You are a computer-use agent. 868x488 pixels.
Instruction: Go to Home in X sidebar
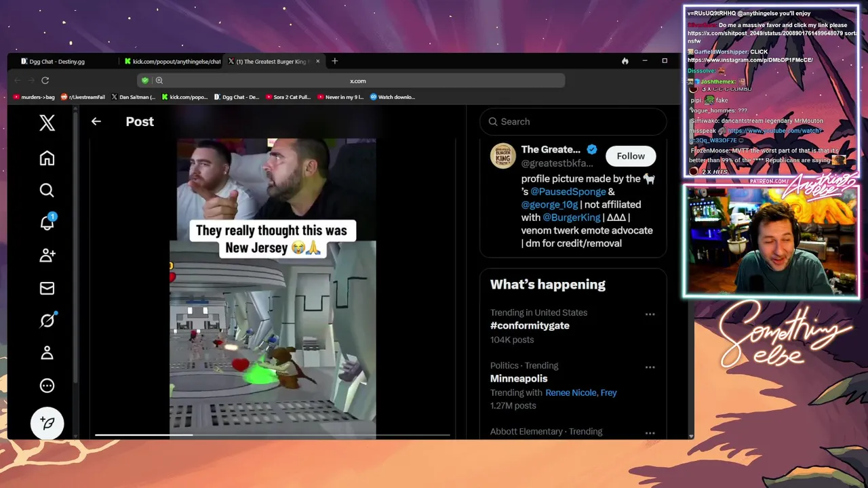47,158
